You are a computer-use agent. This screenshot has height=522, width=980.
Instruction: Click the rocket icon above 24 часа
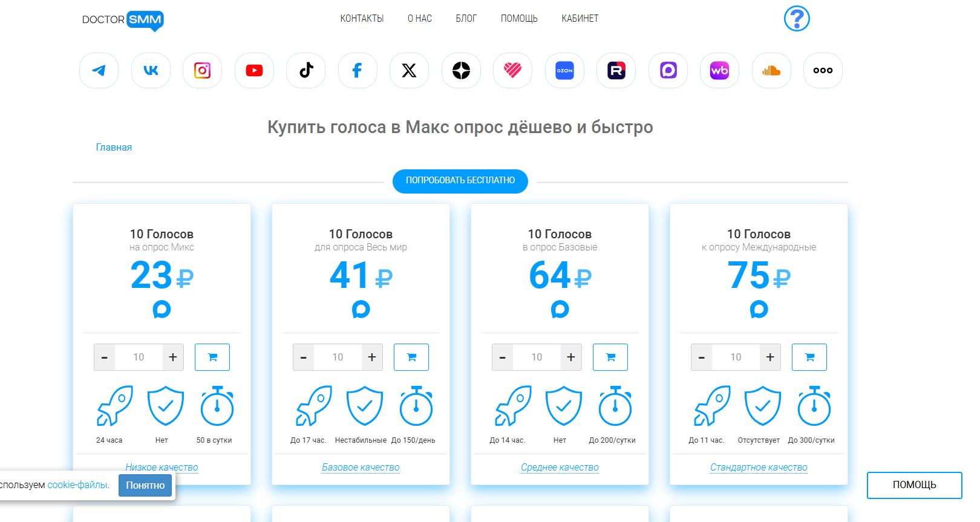(x=114, y=406)
